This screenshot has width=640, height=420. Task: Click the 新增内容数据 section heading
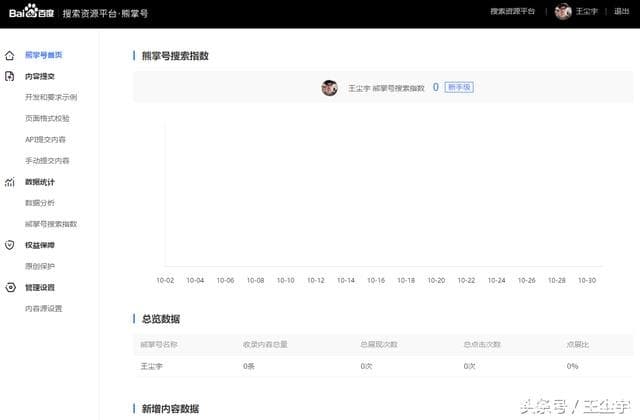170,409
